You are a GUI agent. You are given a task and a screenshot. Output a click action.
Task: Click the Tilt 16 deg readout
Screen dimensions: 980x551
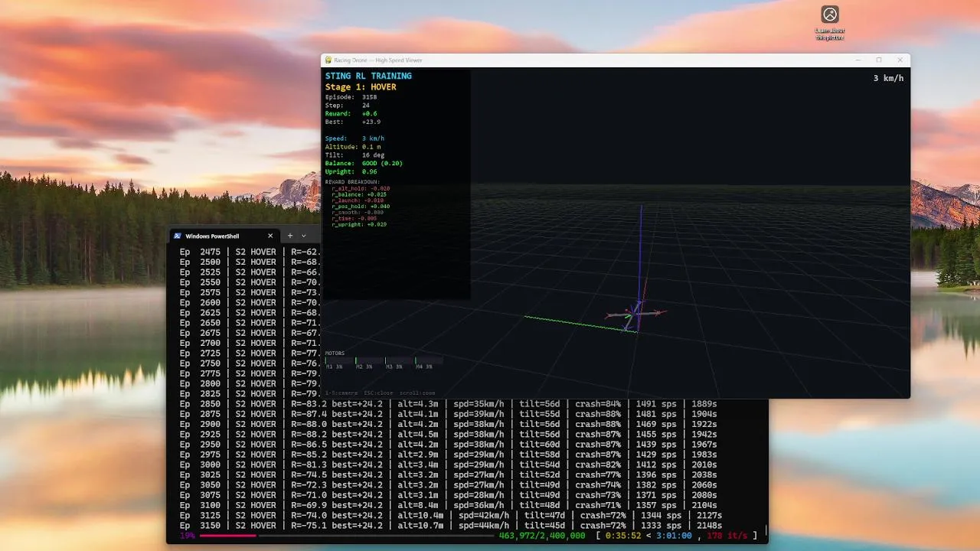[354, 155]
